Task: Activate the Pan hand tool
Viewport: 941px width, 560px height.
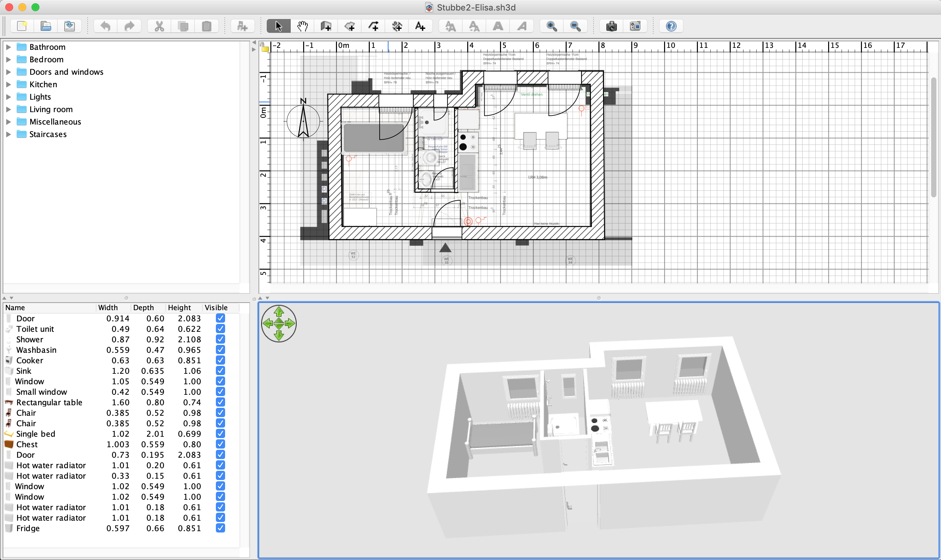Action: tap(302, 26)
